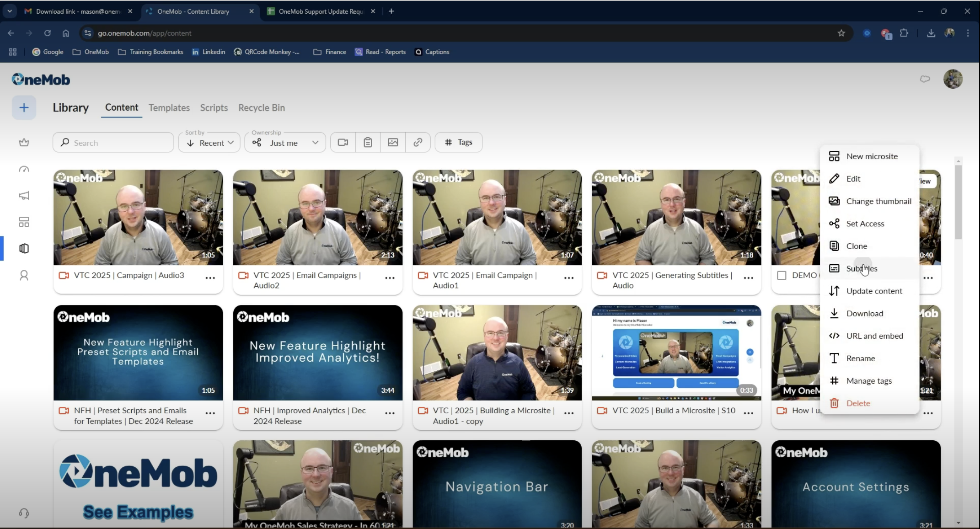Screen dimensions: 980x529
Task: Switch to OneMob Support Update Request tab
Action: 321,11
